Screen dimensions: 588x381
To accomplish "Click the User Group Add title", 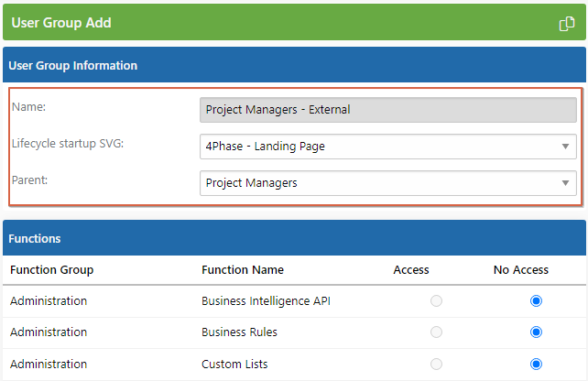I will pyautogui.click(x=61, y=23).
